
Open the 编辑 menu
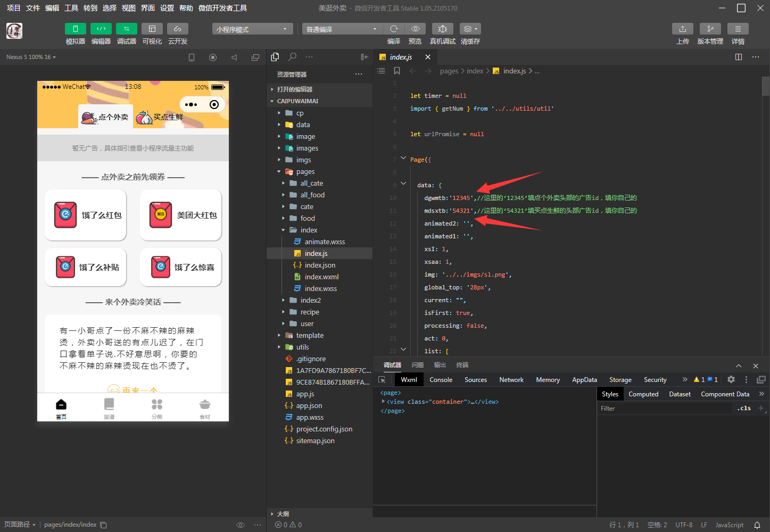(x=52, y=8)
